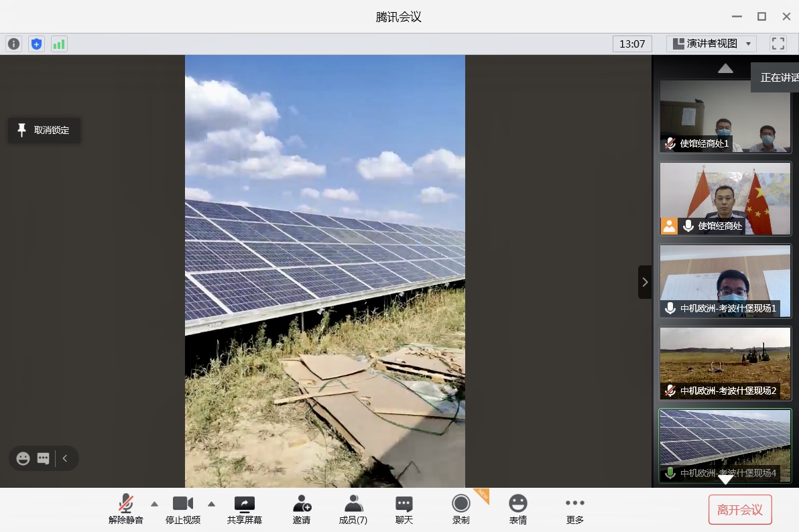Click 更多 for more options
The height and width of the screenshot is (532, 799).
point(574,509)
